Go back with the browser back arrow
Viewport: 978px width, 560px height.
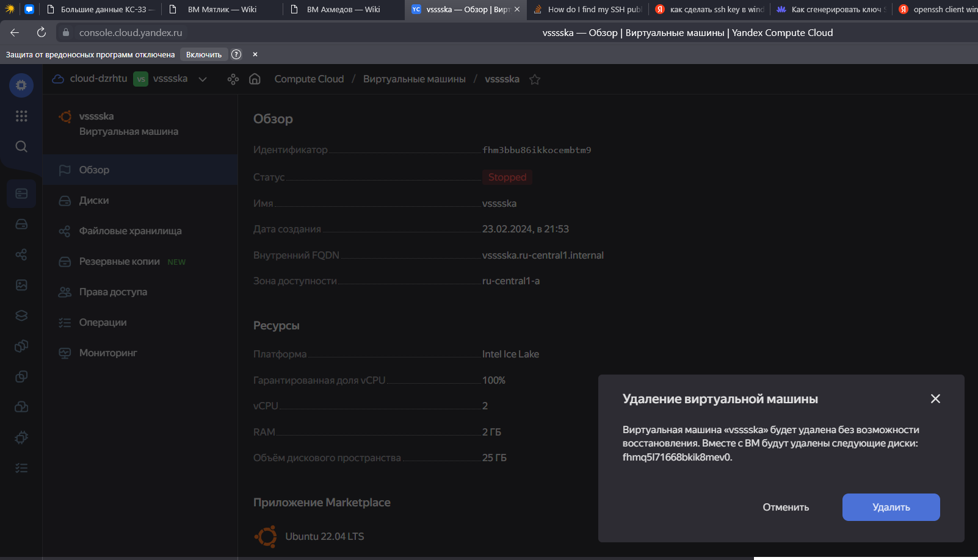pos(15,32)
